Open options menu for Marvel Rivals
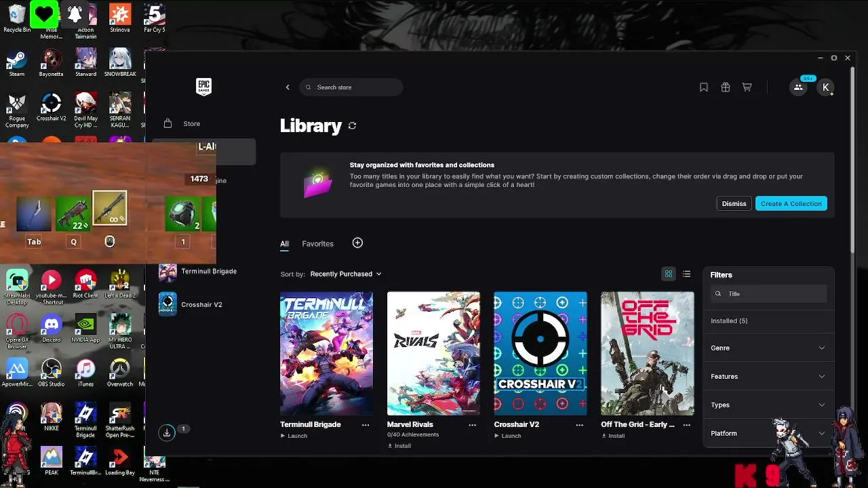 point(473,425)
